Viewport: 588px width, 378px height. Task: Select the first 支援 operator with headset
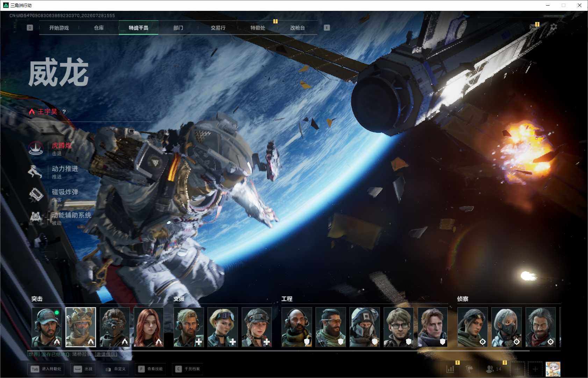click(189, 327)
